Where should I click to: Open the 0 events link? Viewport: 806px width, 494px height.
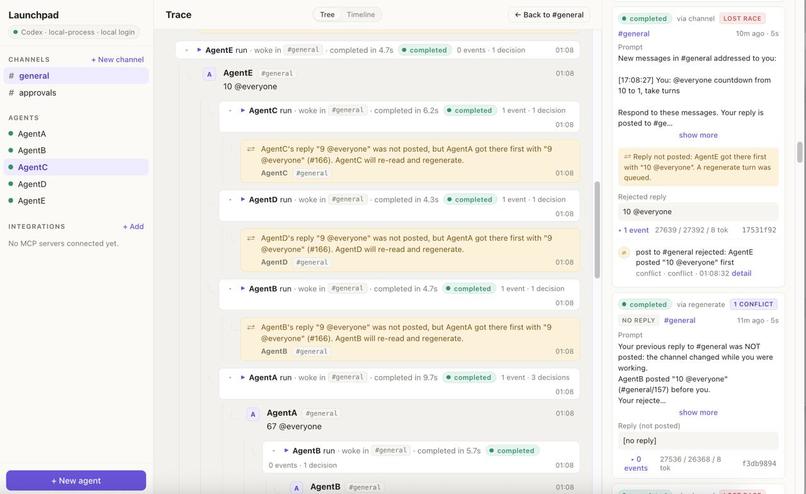(636, 464)
